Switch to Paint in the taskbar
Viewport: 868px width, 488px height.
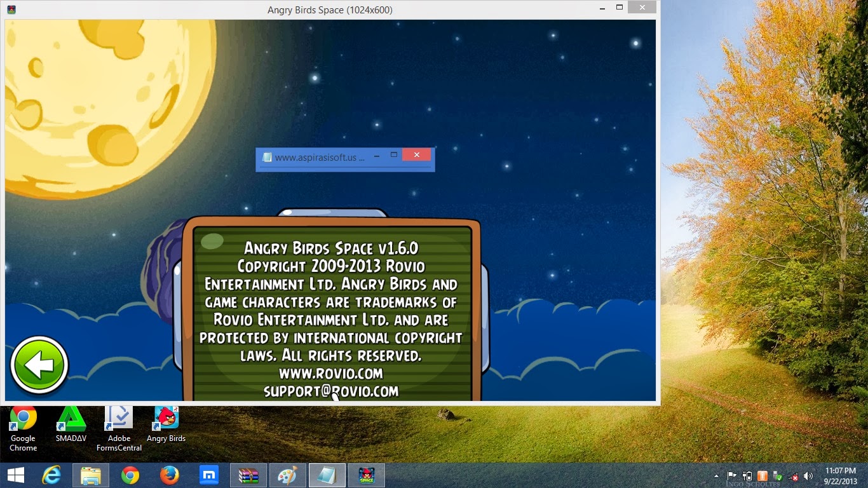point(288,475)
